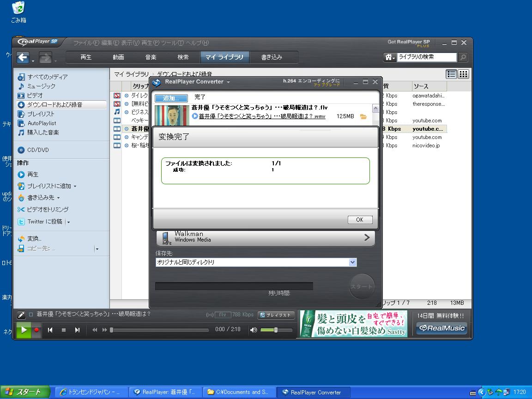
Task: Select ダウンロードおよび録音 in sidebar
Action: 54,105
